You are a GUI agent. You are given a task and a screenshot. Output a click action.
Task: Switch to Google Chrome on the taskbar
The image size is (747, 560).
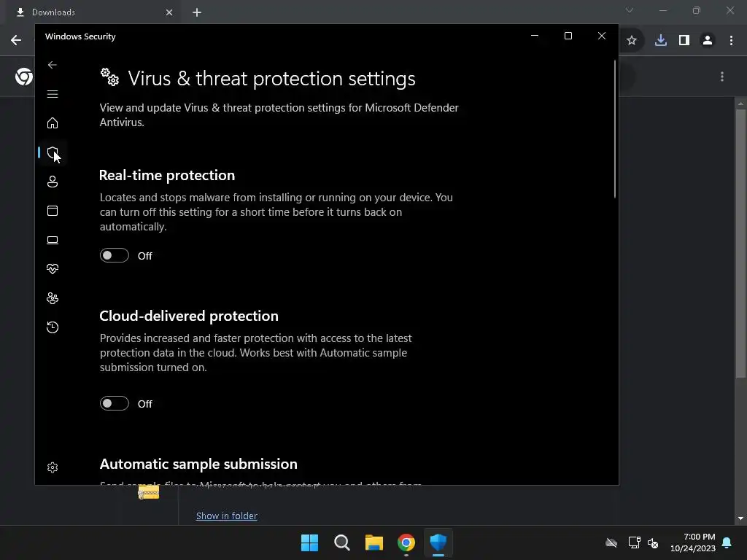[x=406, y=542]
